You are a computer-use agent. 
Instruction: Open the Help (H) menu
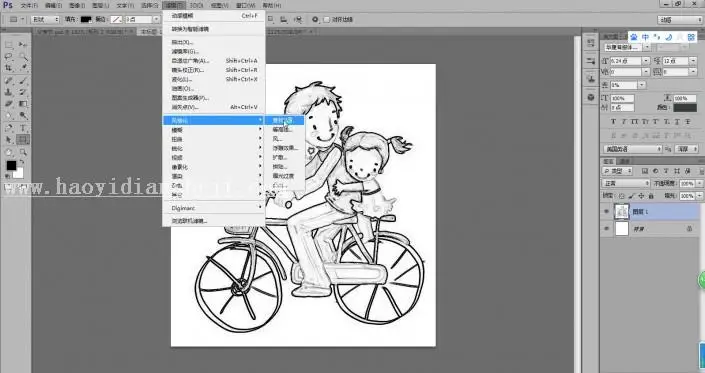(272, 5)
